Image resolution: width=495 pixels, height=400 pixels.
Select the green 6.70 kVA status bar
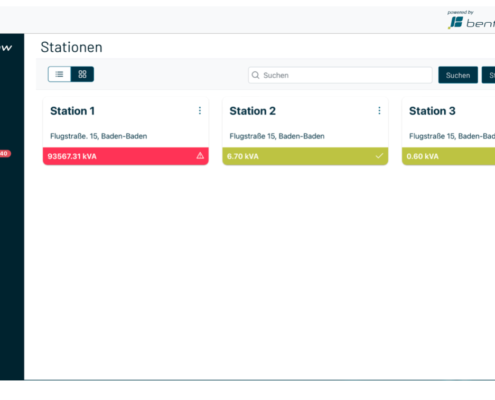(x=305, y=156)
